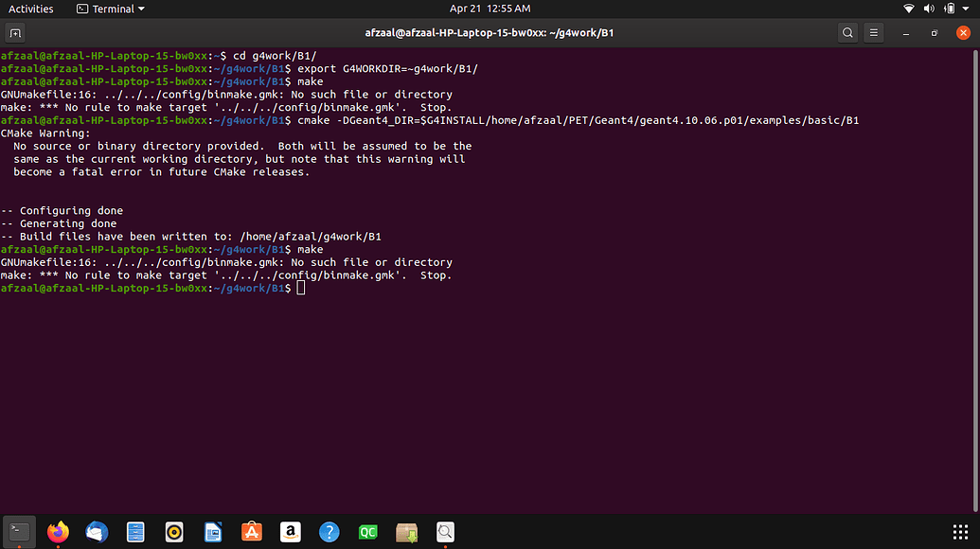980x549 pixels.
Task: Open the terminal hamburger menu
Action: (873, 32)
